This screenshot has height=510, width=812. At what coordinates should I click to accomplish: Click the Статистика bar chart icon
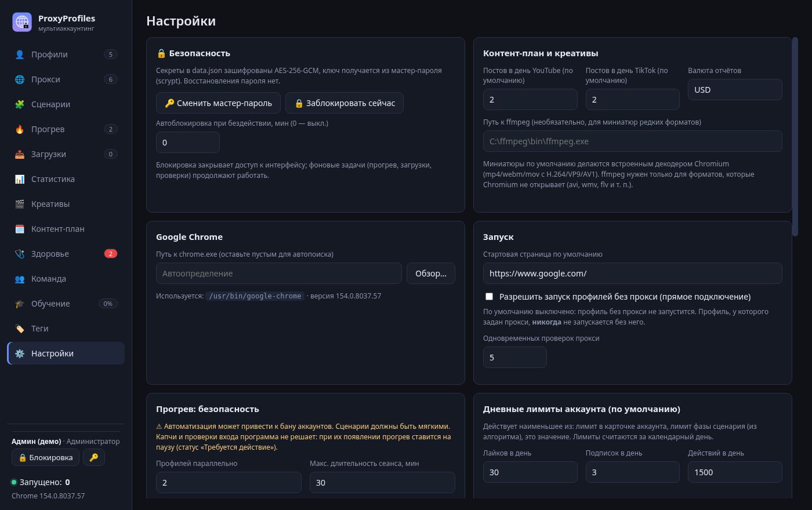point(20,179)
